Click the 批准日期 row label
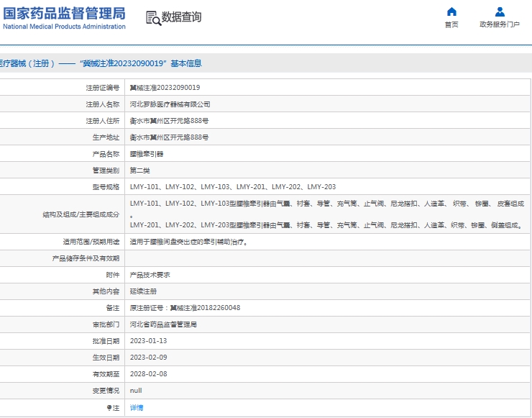 (106, 341)
